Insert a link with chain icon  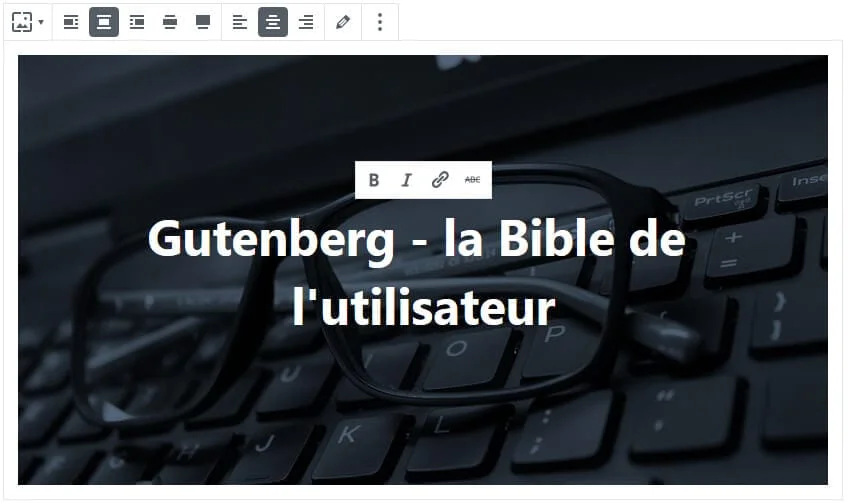click(x=440, y=180)
